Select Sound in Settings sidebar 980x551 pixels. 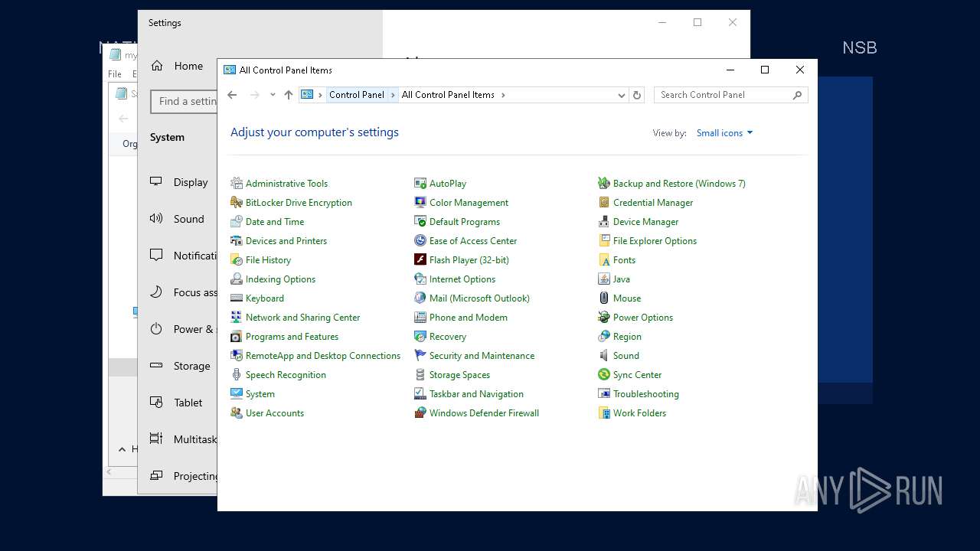pos(178,219)
